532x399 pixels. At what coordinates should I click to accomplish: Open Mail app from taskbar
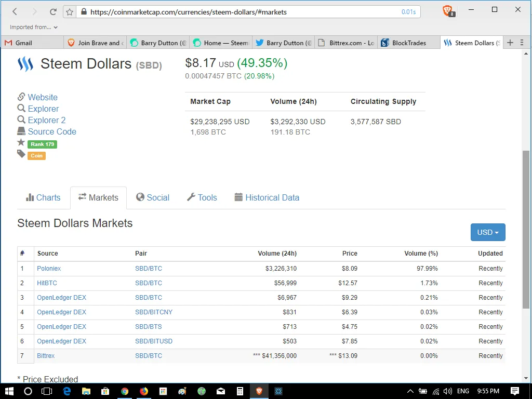click(x=220, y=391)
